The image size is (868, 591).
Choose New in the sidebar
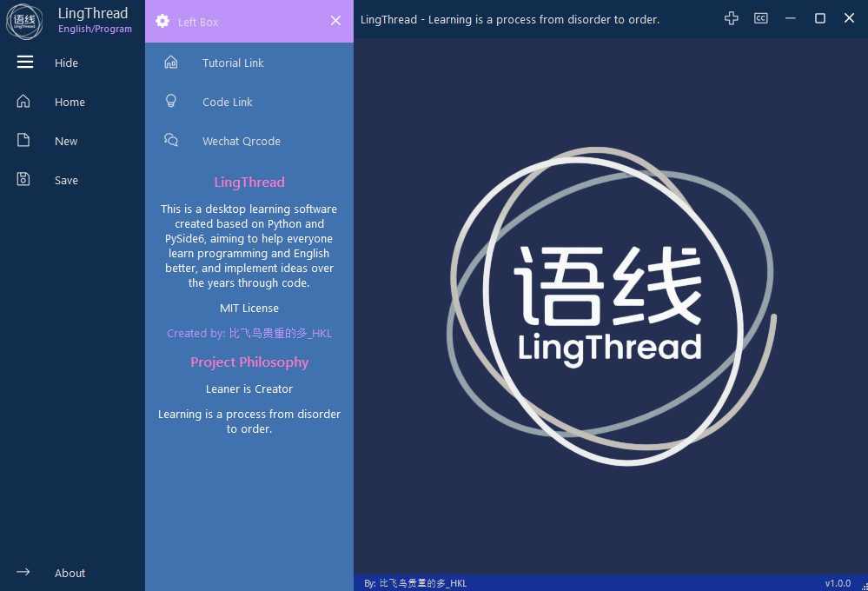pyautogui.click(x=66, y=142)
